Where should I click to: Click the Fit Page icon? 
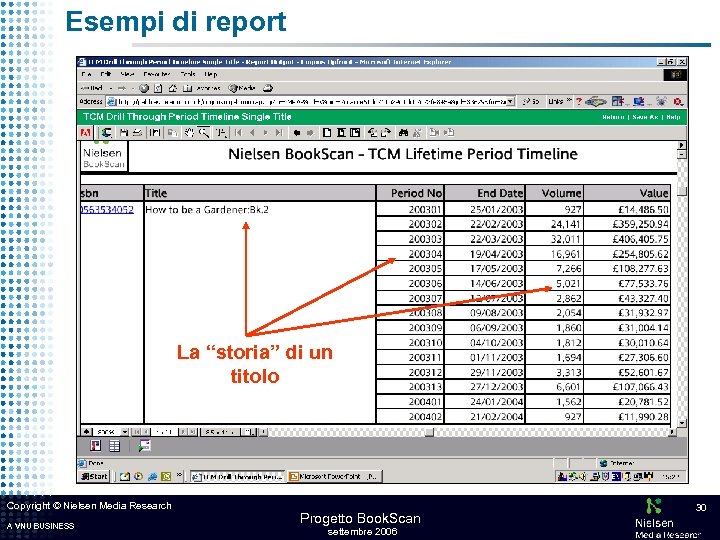click(341, 133)
